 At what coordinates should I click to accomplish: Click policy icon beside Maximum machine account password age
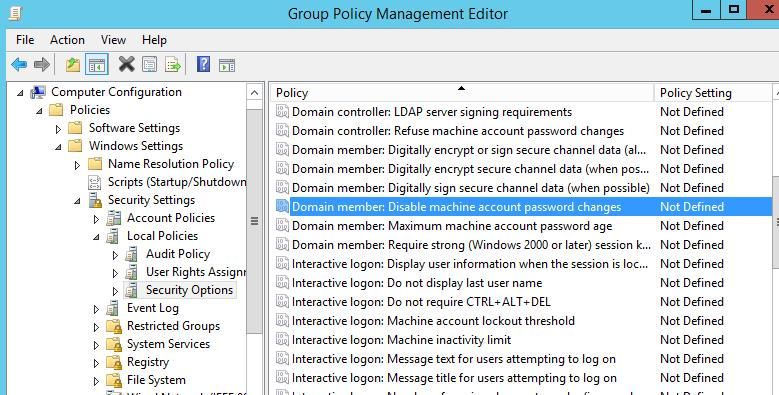click(282, 226)
